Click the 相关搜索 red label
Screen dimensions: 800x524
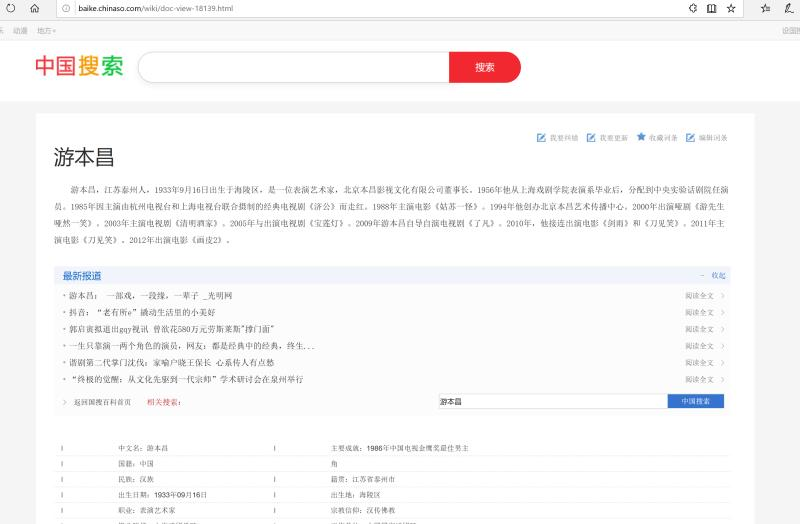(x=164, y=402)
